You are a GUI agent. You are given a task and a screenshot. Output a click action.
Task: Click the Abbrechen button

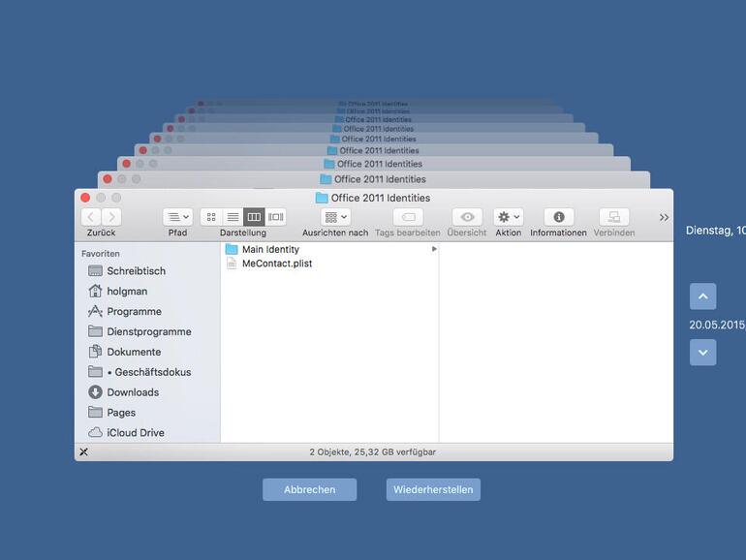(310, 489)
